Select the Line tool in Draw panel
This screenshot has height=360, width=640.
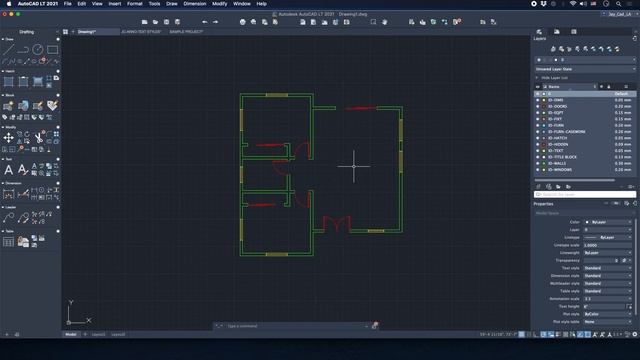pos(9,50)
